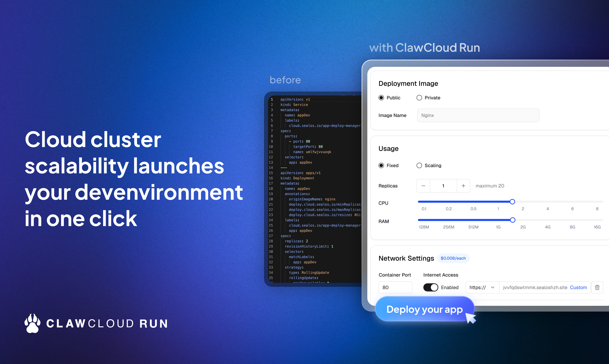The height and width of the screenshot is (364, 609).
Task: Decrease replicas with the minus button
Action: [x=423, y=186]
